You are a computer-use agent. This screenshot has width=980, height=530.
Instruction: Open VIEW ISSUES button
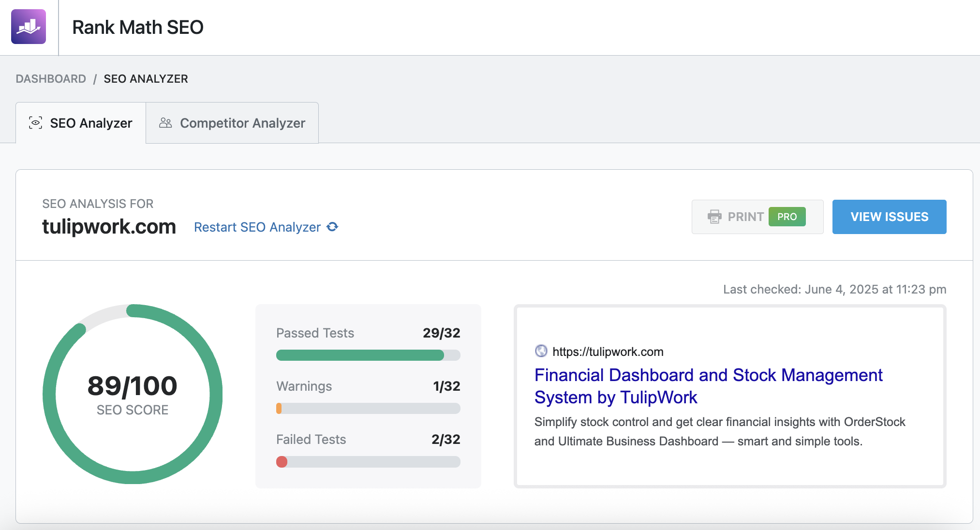(x=889, y=217)
